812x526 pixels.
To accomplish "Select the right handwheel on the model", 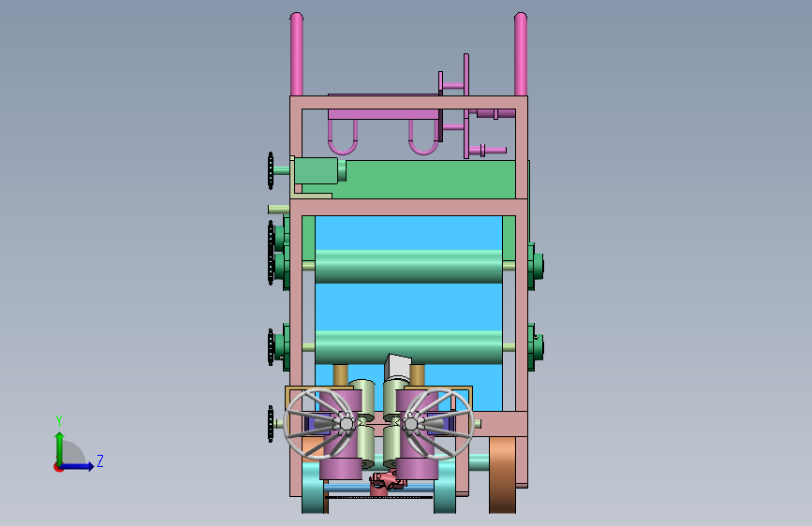I will tap(438, 423).
